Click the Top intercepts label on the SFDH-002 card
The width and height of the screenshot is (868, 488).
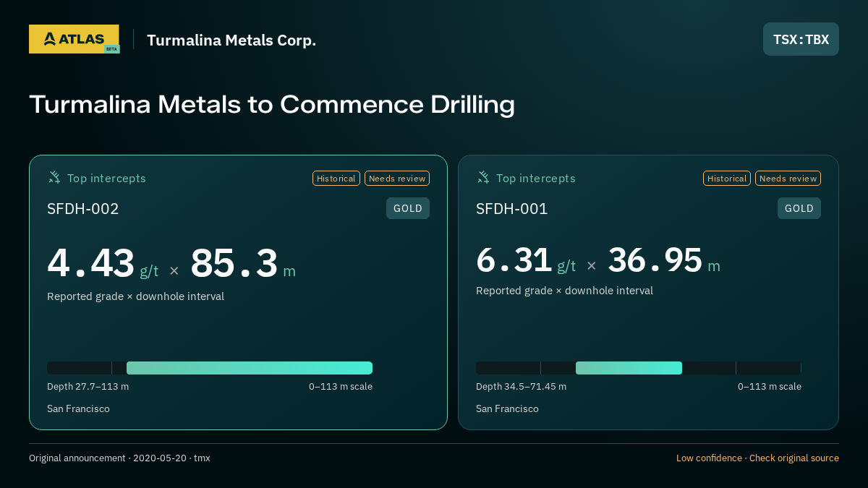coord(106,179)
